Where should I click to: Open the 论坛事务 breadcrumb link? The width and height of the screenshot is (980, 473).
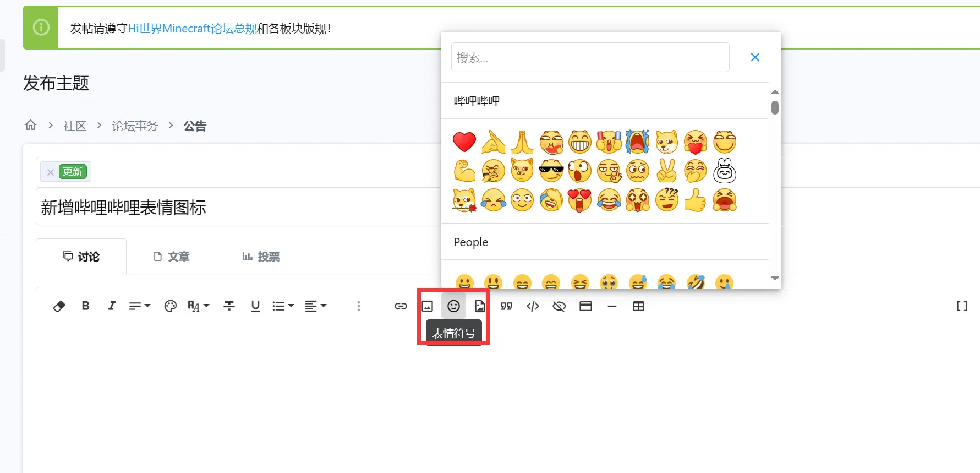pyautogui.click(x=135, y=126)
